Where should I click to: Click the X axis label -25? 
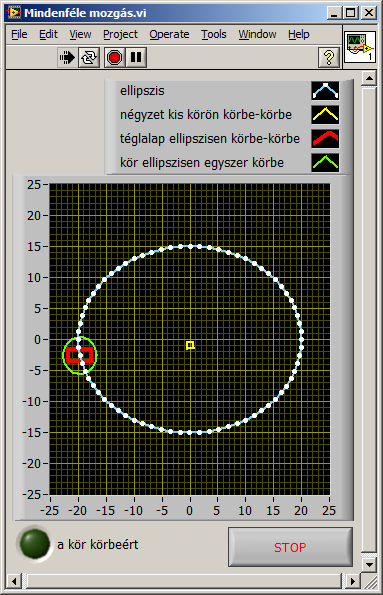pyautogui.click(x=50, y=511)
